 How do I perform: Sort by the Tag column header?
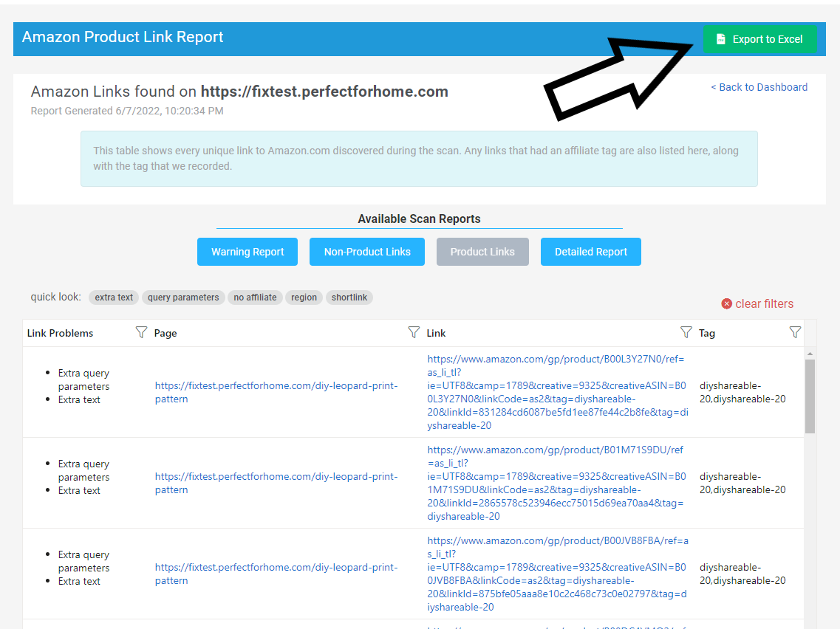(706, 333)
